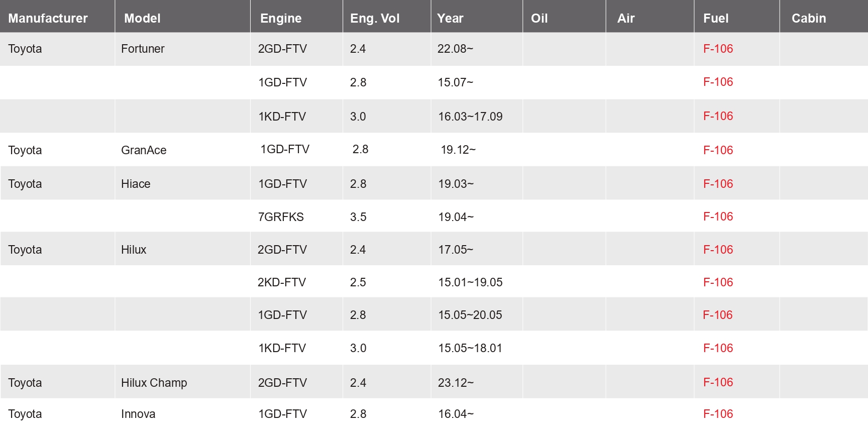Select the 16.03~17.09 year cell
The image size is (868, 432).
(470, 117)
